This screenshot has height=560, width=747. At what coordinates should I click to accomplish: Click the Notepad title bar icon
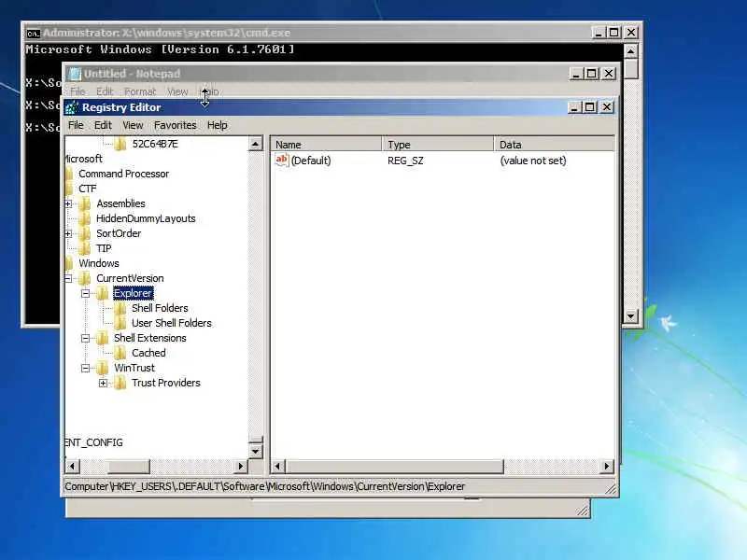coord(75,74)
